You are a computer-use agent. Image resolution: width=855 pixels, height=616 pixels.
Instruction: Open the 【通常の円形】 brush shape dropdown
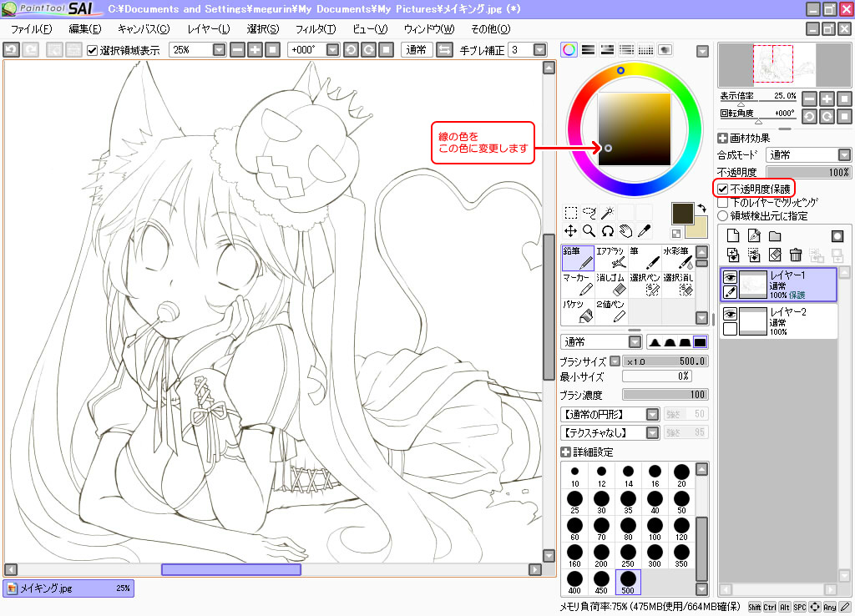click(653, 414)
